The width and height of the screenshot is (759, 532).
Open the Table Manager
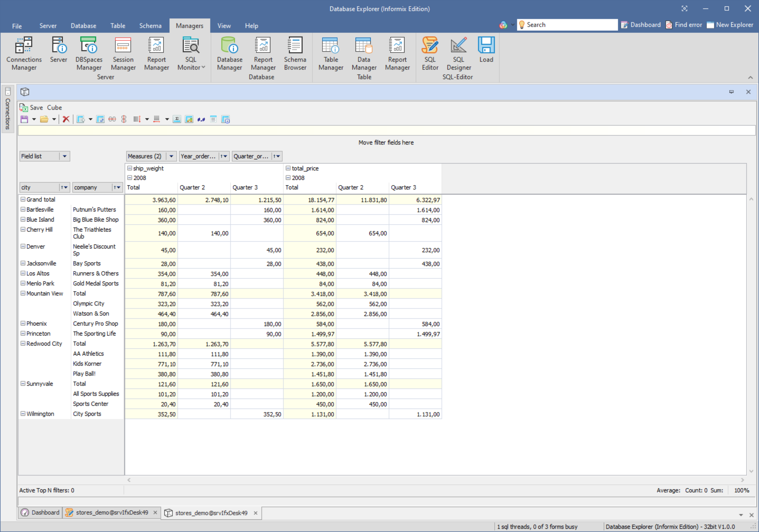[x=331, y=54]
